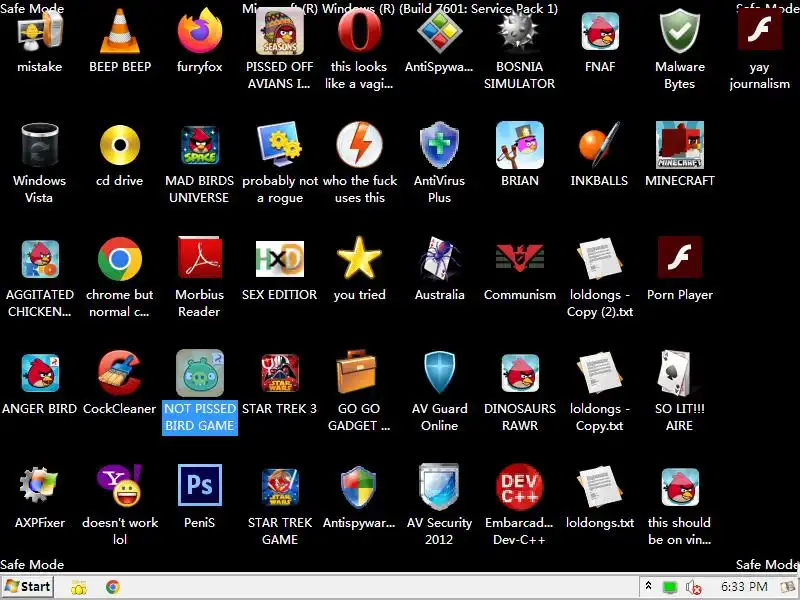This screenshot has width=800, height=600.
Task: Open the 'AXPFixer' gear icon
Action: tap(39, 485)
